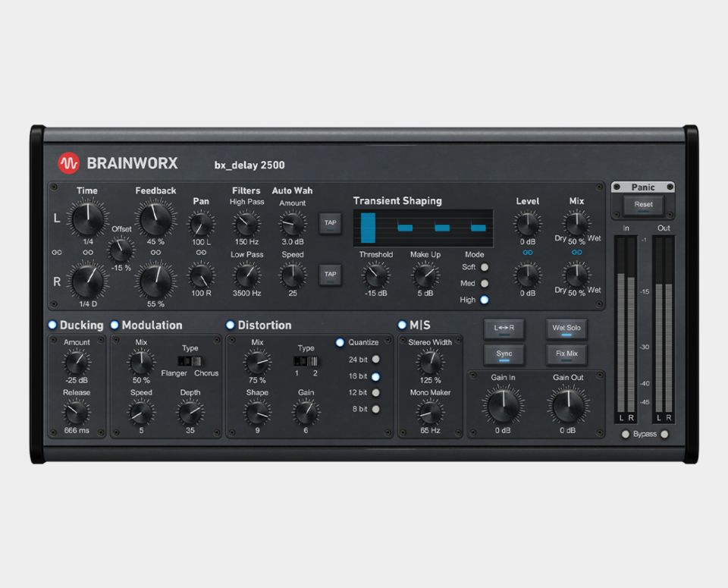Toggle the Modulation section on
This screenshot has width=728, height=588.
(115, 325)
